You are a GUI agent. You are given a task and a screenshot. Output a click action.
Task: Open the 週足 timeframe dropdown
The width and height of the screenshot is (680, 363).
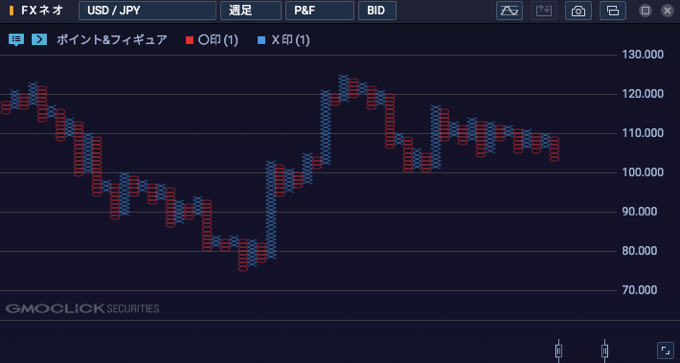(x=251, y=11)
